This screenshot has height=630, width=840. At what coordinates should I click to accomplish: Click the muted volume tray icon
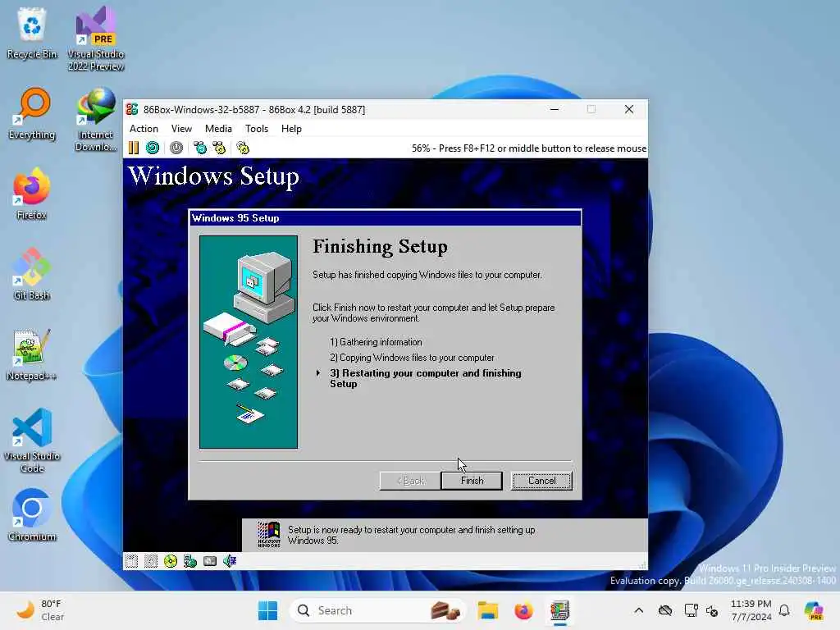(x=712, y=610)
